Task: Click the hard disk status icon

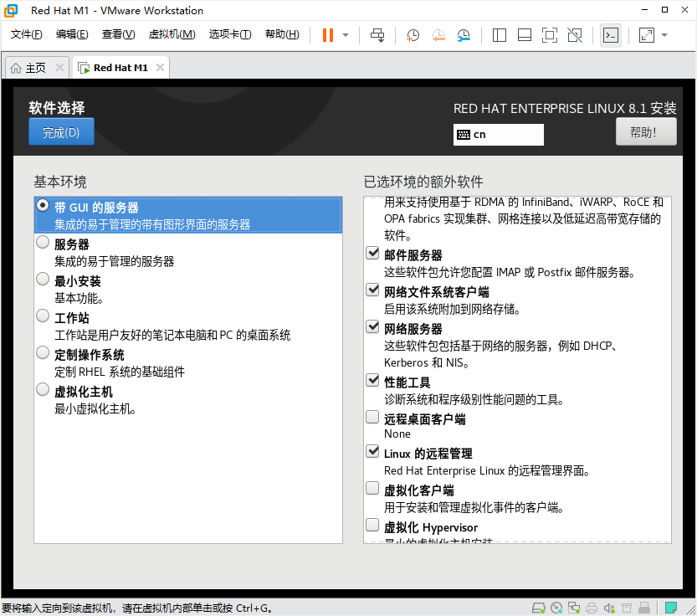Action: [539, 608]
